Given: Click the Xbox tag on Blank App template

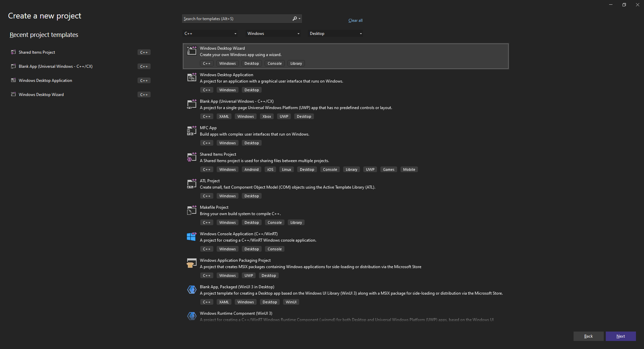Looking at the screenshot, I should pos(267,116).
